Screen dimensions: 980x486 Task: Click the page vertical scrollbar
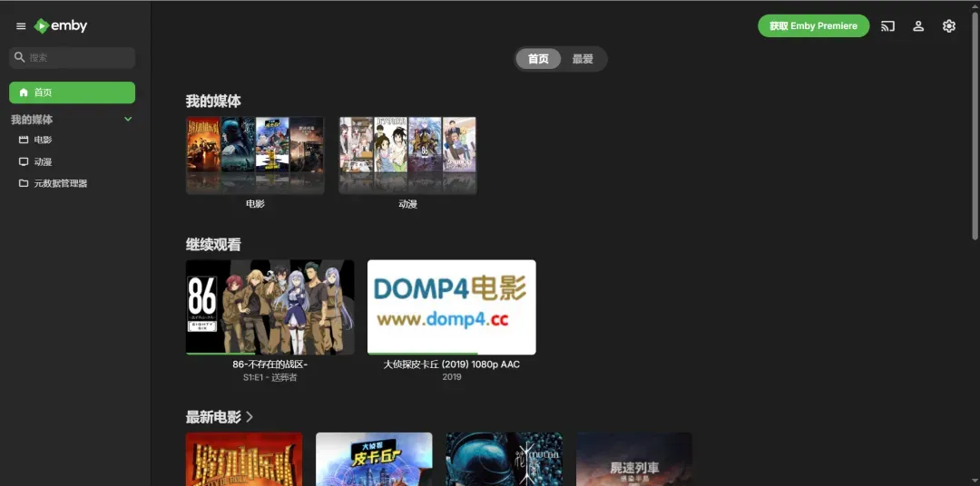click(975, 125)
